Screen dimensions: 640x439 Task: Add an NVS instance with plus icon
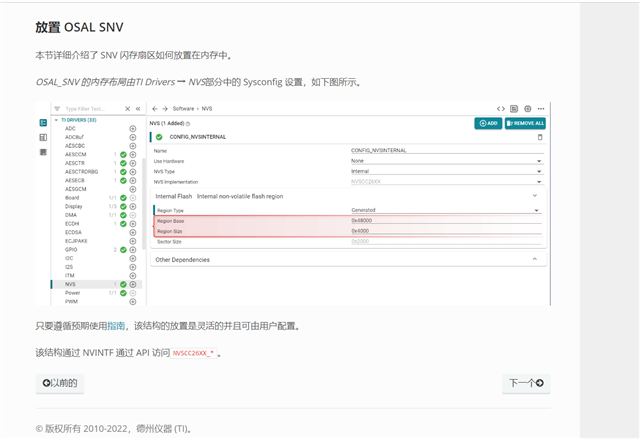[133, 284]
